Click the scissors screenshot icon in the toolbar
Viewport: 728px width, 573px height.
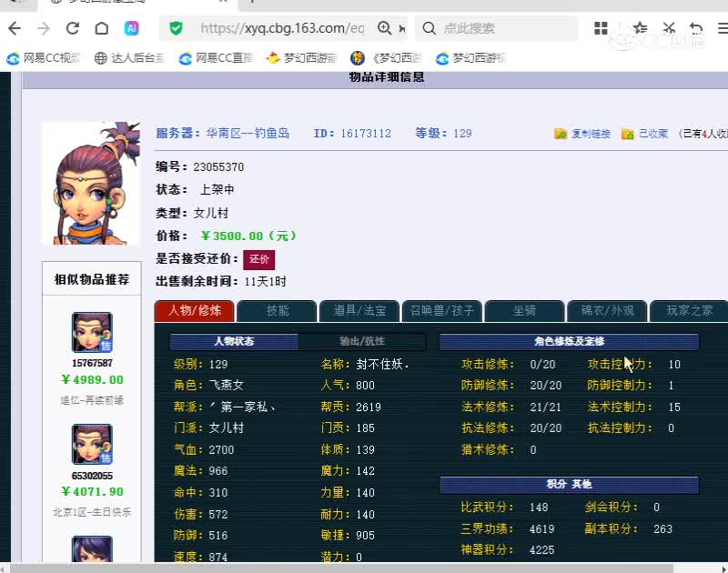point(669,28)
